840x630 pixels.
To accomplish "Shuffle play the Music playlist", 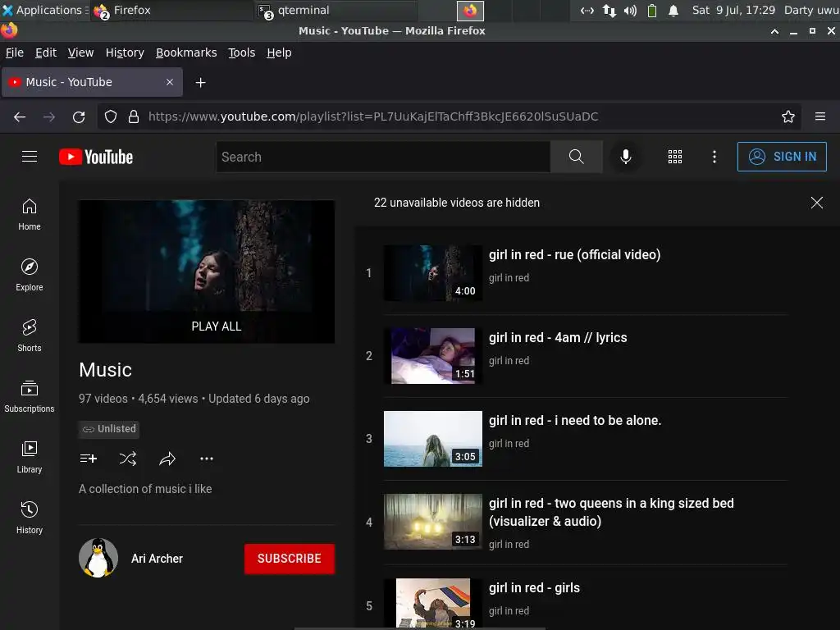I will click(x=127, y=459).
